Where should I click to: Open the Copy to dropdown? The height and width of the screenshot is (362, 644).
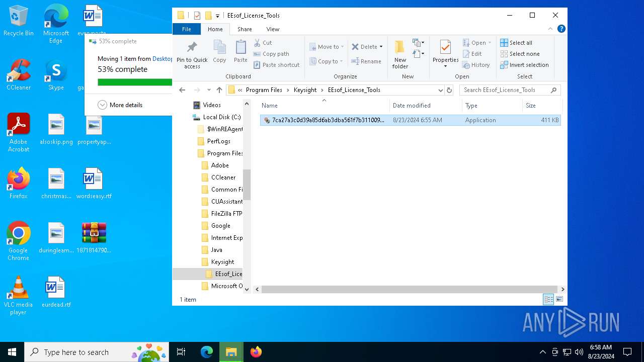pos(326,61)
